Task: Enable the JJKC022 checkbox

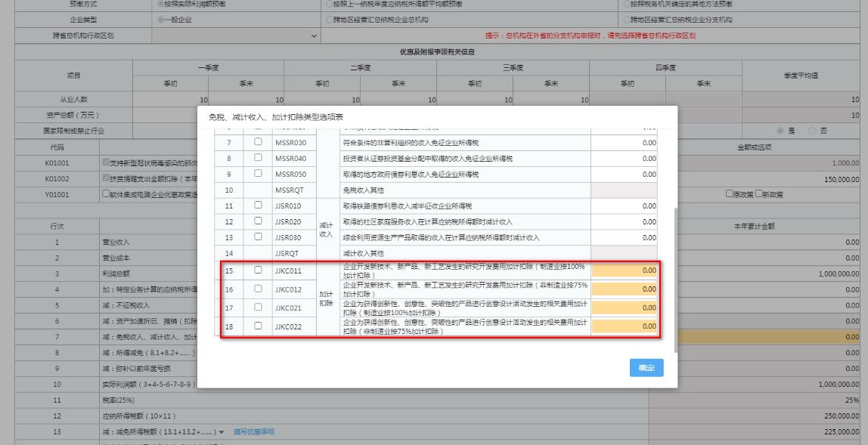Action: click(x=259, y=326)
